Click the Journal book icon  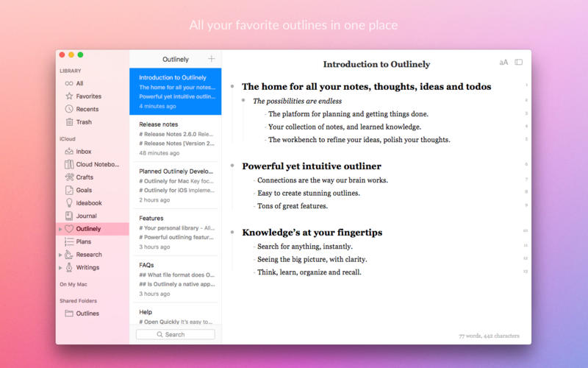point(69,216)
